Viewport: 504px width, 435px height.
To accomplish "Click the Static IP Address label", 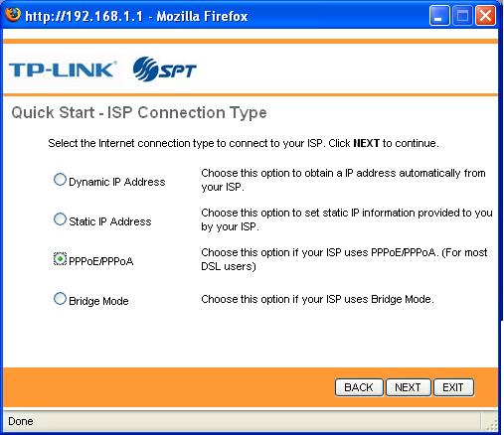I will 110,221.
